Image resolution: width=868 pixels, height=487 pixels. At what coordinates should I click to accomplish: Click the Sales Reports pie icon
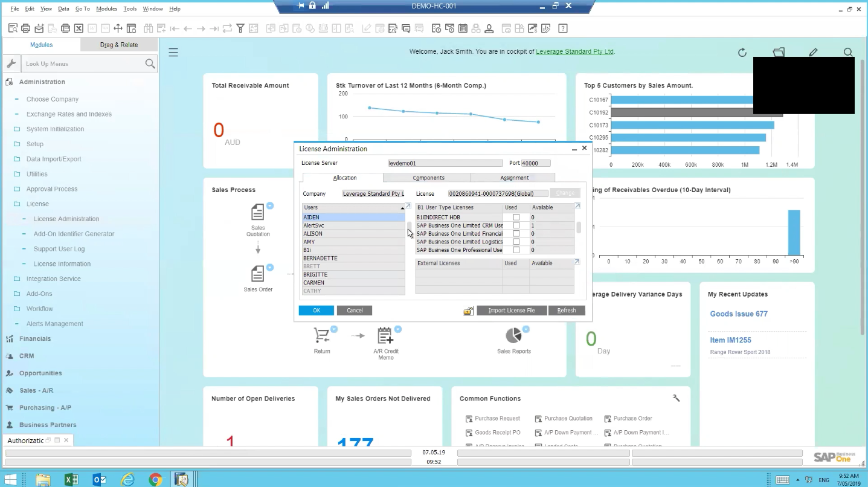pyautogui.click(x=513, y=335)
